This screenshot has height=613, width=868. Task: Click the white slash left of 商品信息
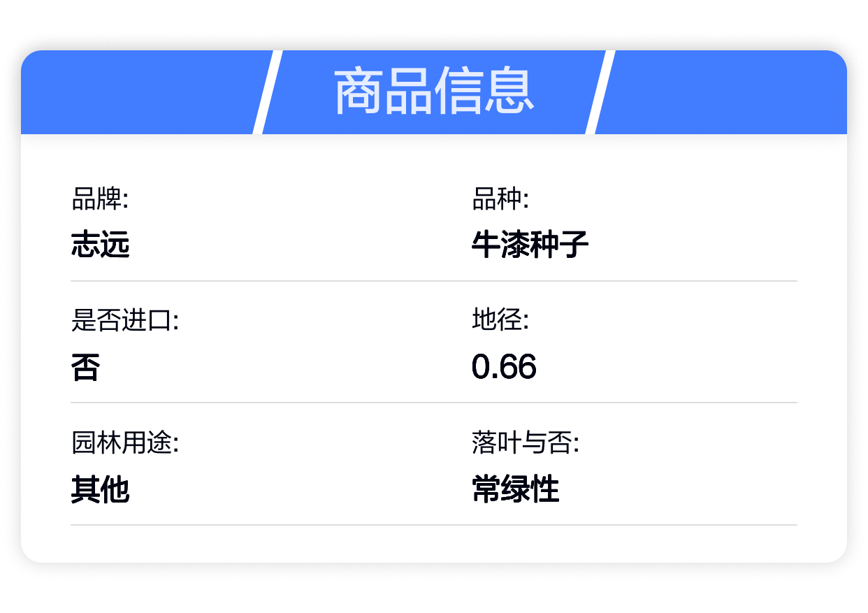point(267,92)
